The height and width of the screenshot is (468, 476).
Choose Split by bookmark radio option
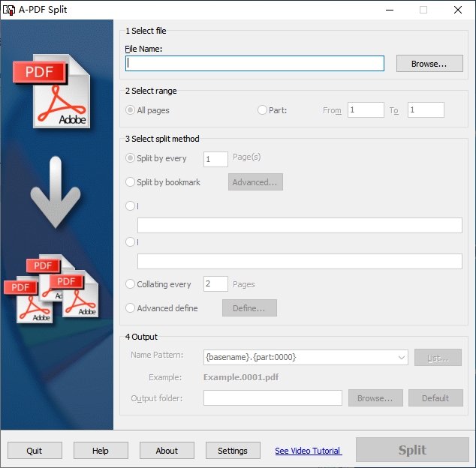(130, 182)
